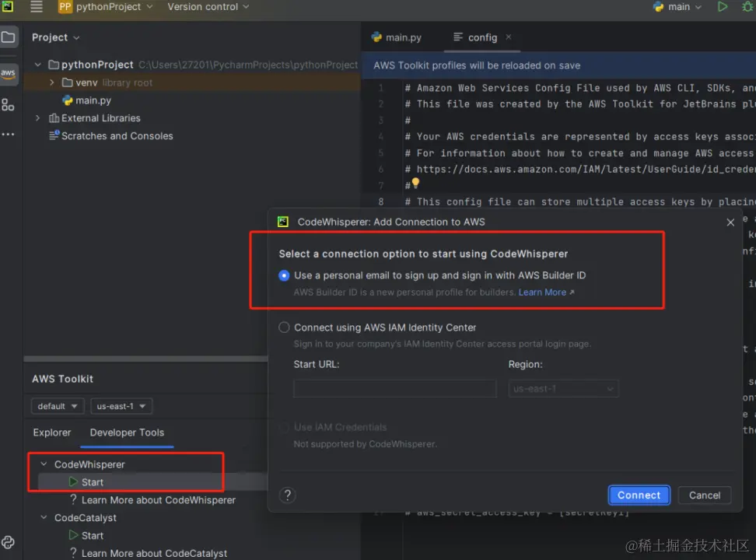Viewport: 756px width, 560px height.
Task: Click Learn More about CodeWhisperer
Action: [x=159, y=499]
